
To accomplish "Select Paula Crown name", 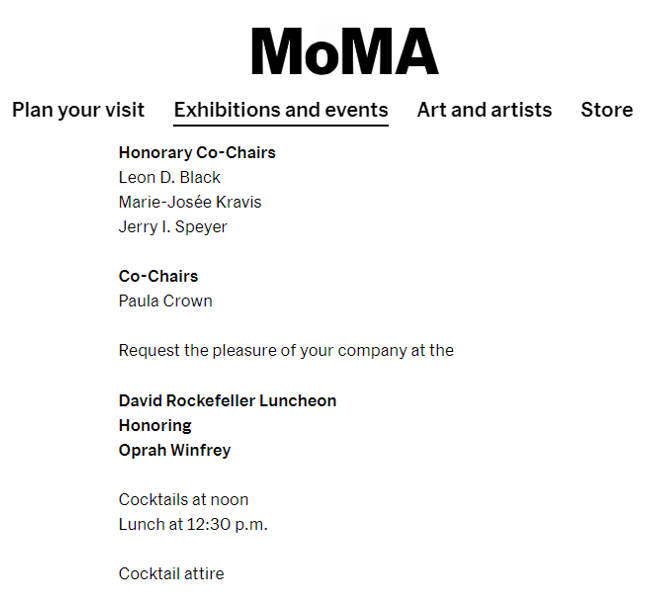I will click(166, 301).
